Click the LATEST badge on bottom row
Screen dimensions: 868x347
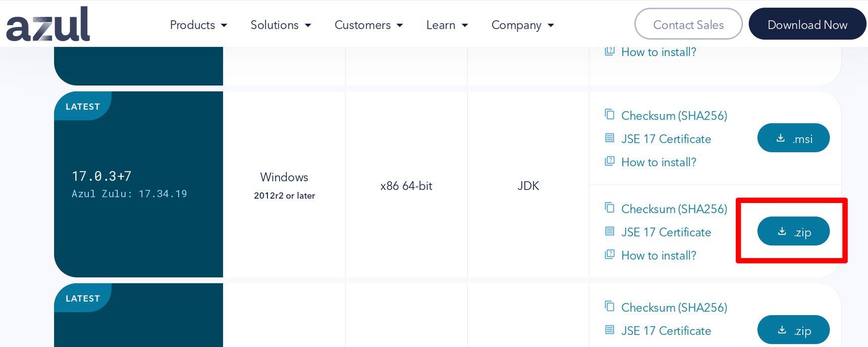83,298
